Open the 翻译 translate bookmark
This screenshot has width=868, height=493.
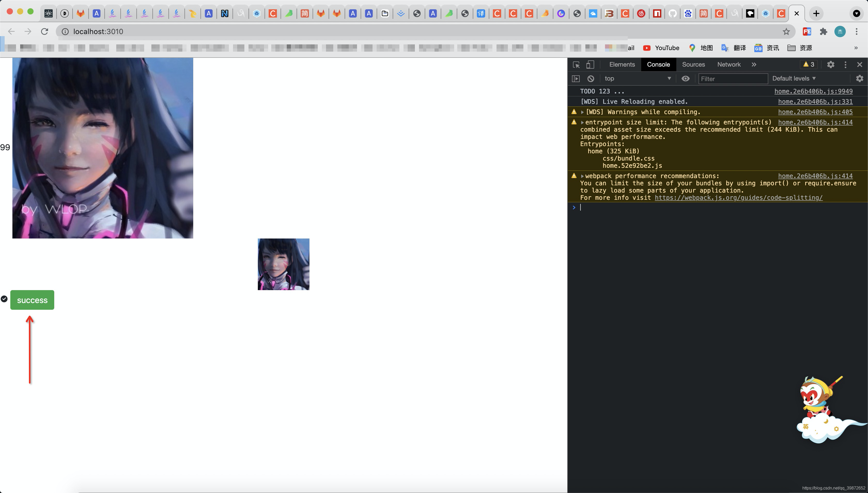click(733, 48)
